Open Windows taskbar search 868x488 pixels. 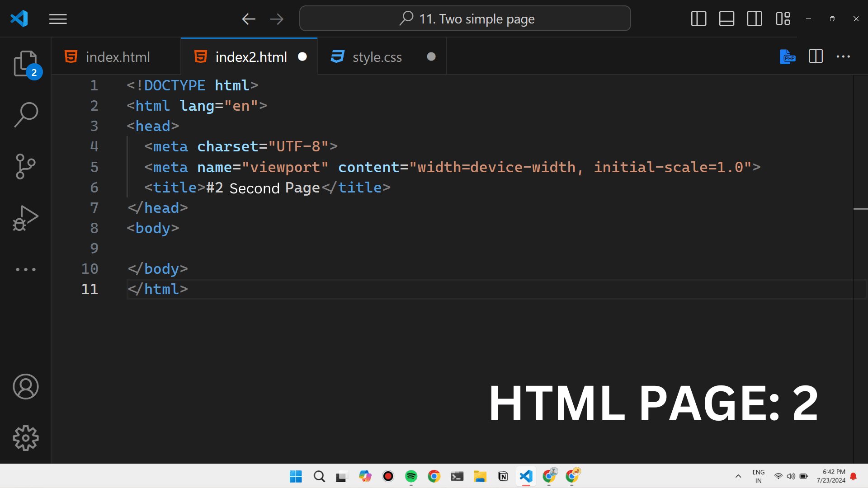[x=319, y=476]
